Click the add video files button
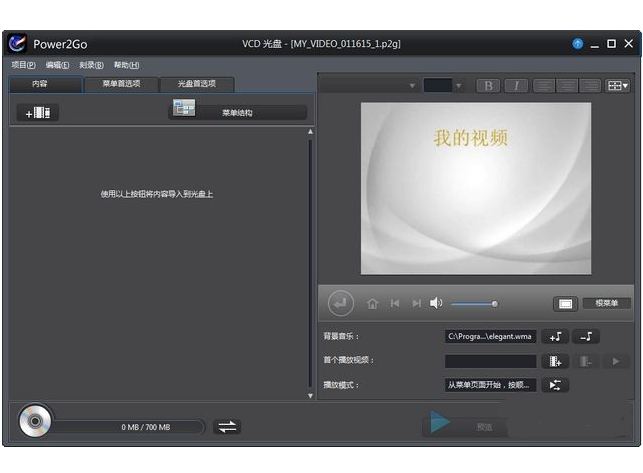The width and height of the screenshot is (643, 473). [38, 113]
